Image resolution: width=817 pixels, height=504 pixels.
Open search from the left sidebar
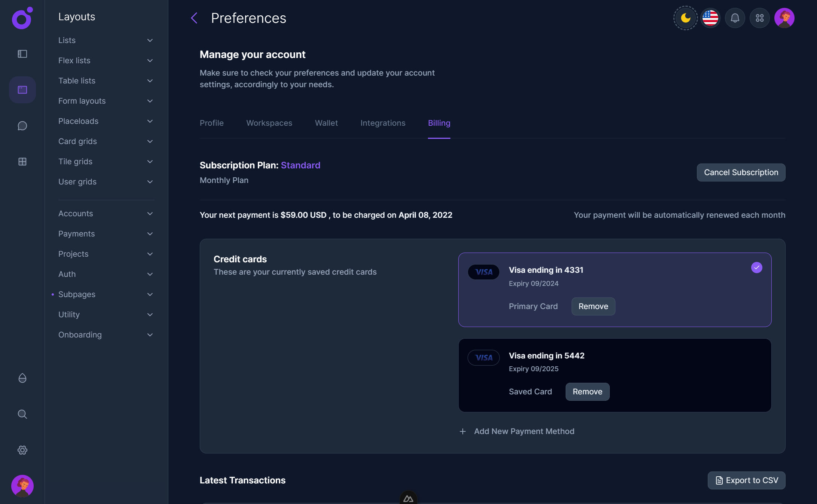tap(22, 414)
